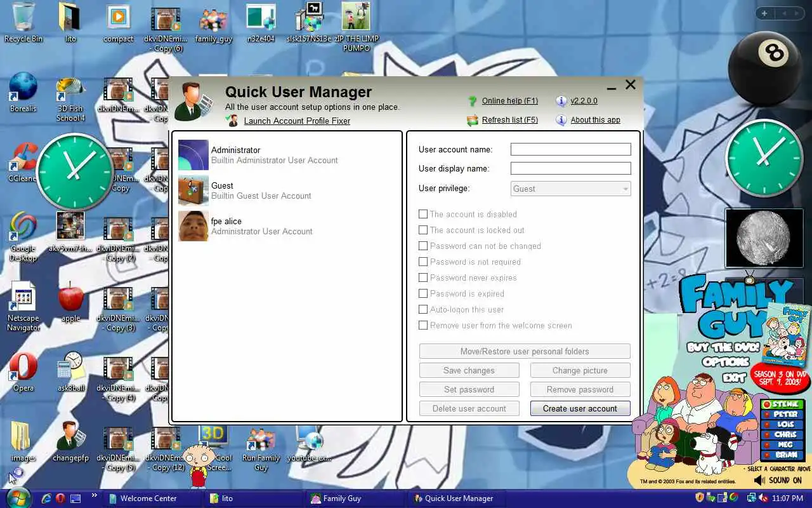The height and width of the screenshot is (508, 812).
Task: Toggle 'Auto-logon this user' checkbox
Action: point(423,310)
